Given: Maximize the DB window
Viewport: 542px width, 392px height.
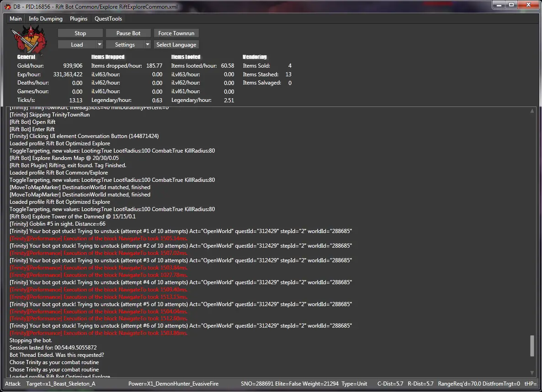Looking at the screenshot, I should [511, 5].
